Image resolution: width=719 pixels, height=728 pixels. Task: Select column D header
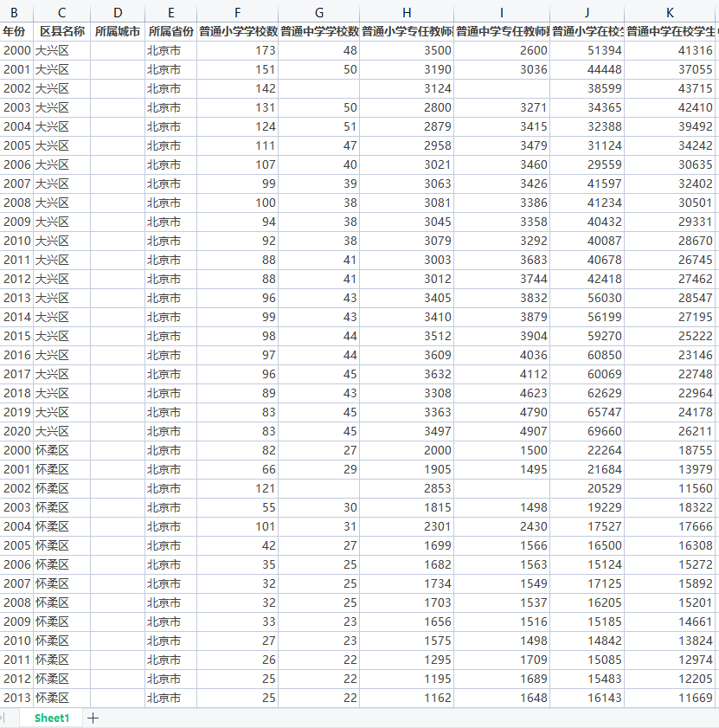click(x=118, y=13)
